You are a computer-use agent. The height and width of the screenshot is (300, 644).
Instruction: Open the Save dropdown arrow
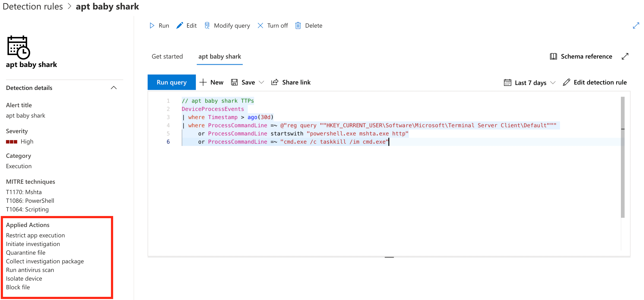tap(261, 82)
